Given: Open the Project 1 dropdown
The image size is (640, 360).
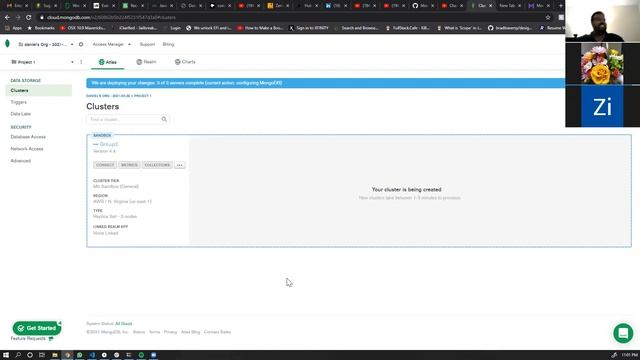Looking at the screenshot, I should click(x=42, y=62).
